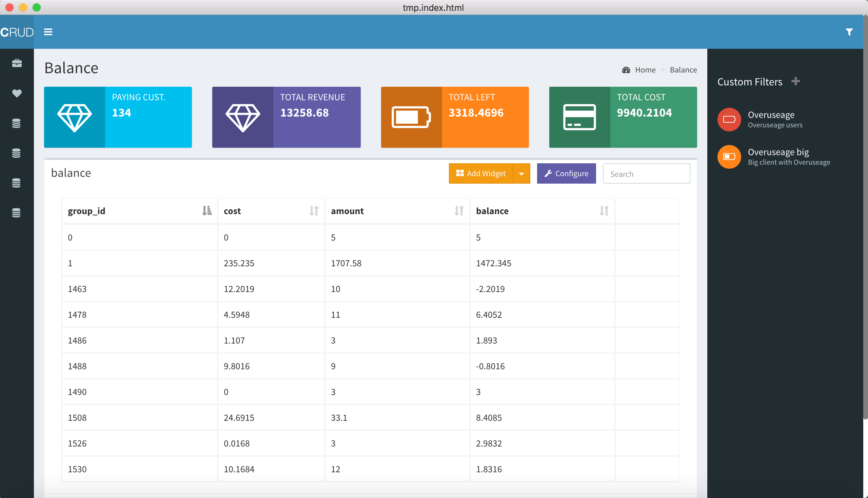The image size is (868, 498).
Task: Focus the Search input field
Action: (x=646, y=174)
